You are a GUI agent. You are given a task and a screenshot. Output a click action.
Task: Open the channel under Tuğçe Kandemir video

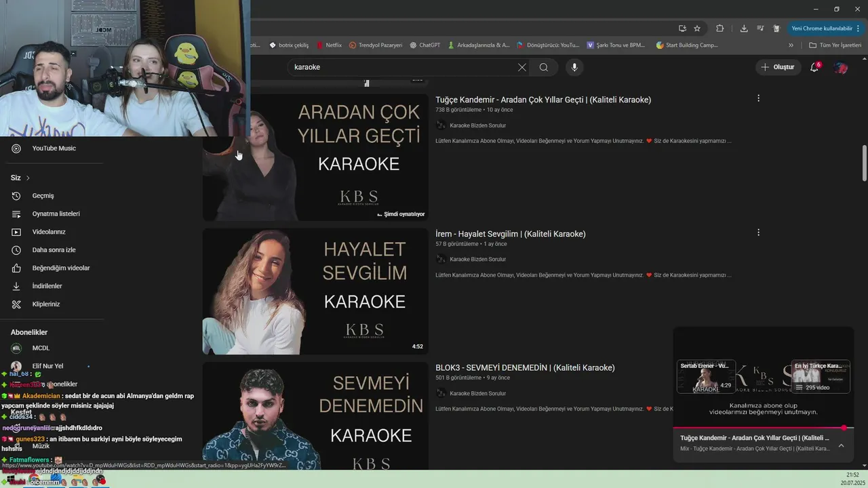tap(477, 125)
